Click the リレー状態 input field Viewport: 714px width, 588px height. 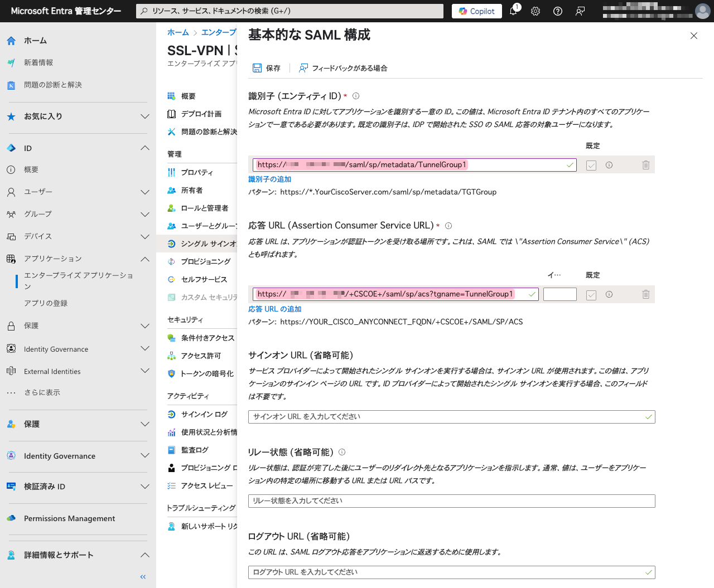(452, 501)
